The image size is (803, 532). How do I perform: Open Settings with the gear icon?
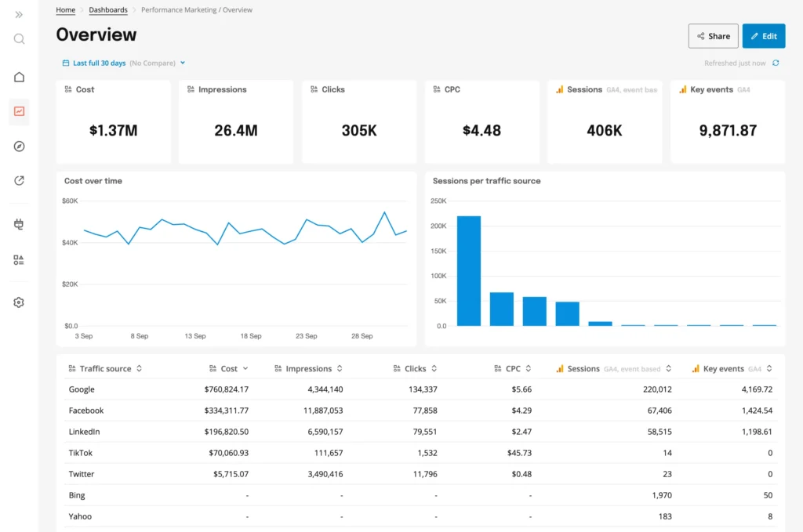click(18, 302)
